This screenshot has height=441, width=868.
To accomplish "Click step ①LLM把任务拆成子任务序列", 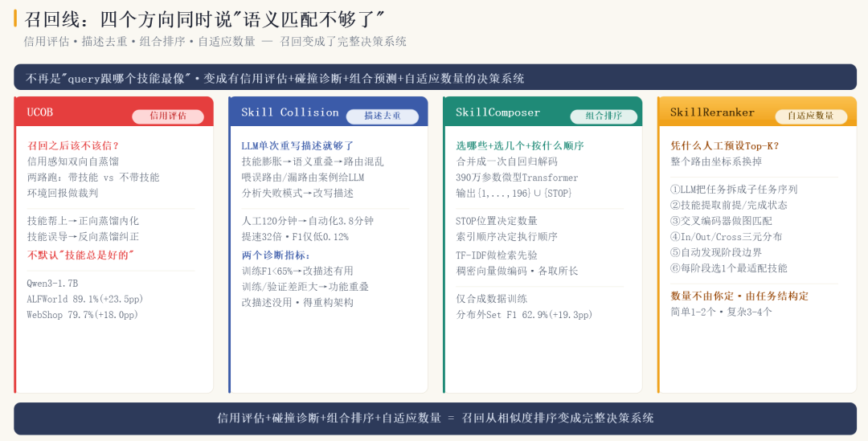I will [734, 190].
